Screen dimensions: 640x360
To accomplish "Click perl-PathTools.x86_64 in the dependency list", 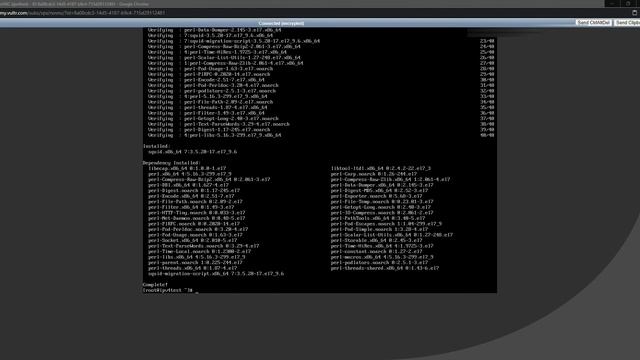I will click(378, 218).
